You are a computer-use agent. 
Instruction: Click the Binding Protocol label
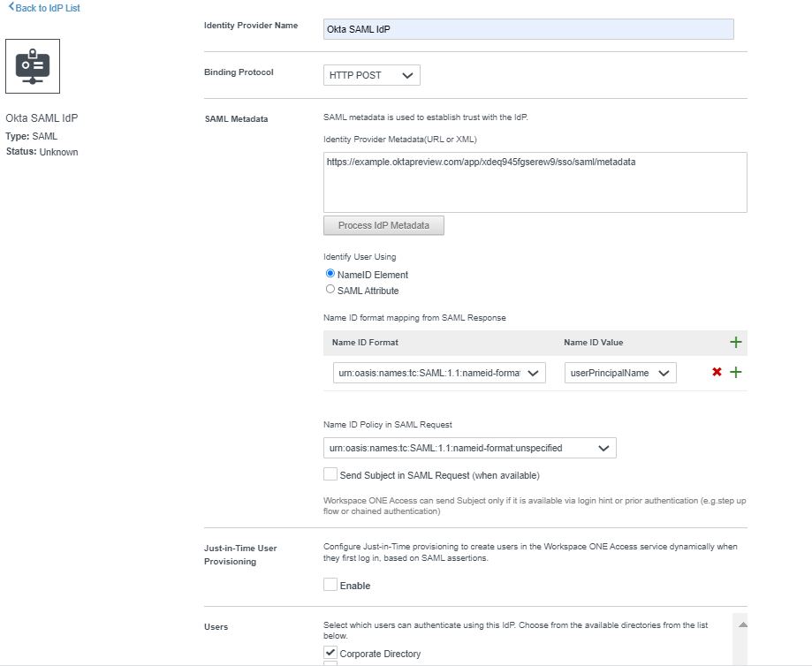[x=239, y=72]
